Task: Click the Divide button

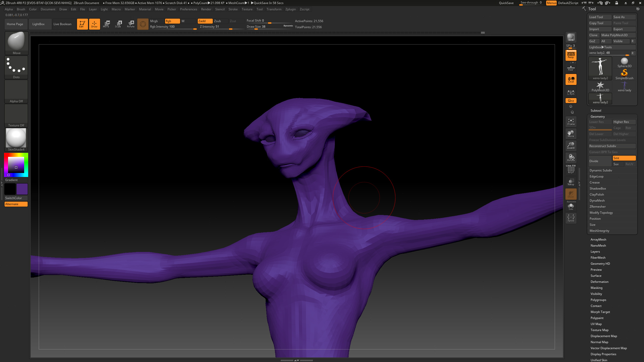Action: (x=600, y=161)
